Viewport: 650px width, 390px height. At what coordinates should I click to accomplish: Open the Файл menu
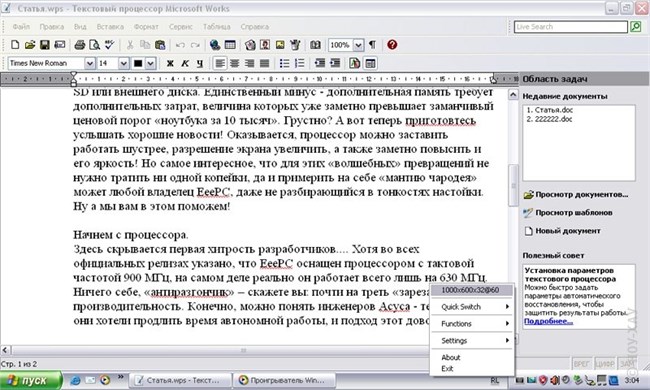[x=21, y=27]
